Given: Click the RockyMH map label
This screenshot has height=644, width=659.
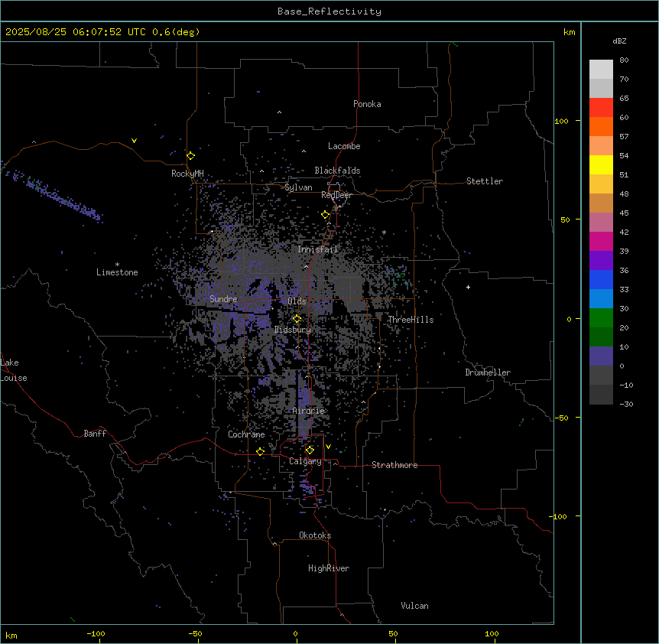Looking at the screenshot, I should click(187, 174).
